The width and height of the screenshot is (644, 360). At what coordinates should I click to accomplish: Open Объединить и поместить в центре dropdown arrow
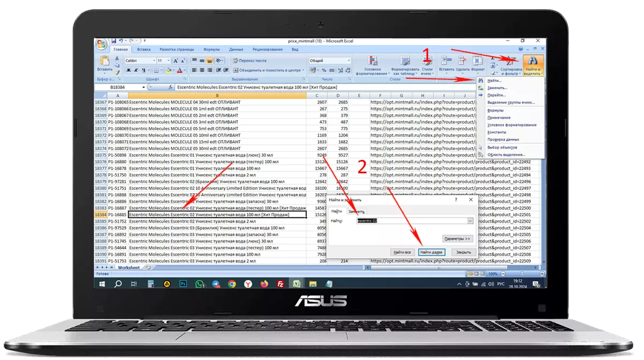pos(303,70)
